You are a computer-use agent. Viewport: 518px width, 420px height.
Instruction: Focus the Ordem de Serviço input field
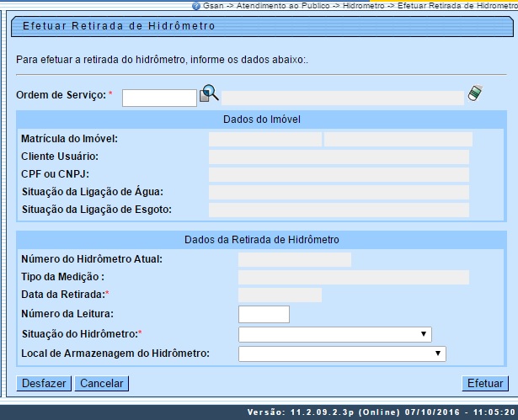[159, 98]
